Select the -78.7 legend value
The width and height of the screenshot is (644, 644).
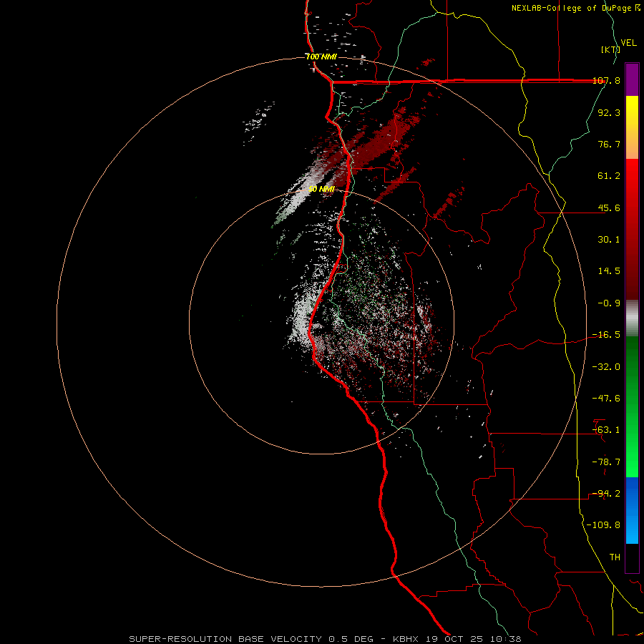tap(606, 462)
